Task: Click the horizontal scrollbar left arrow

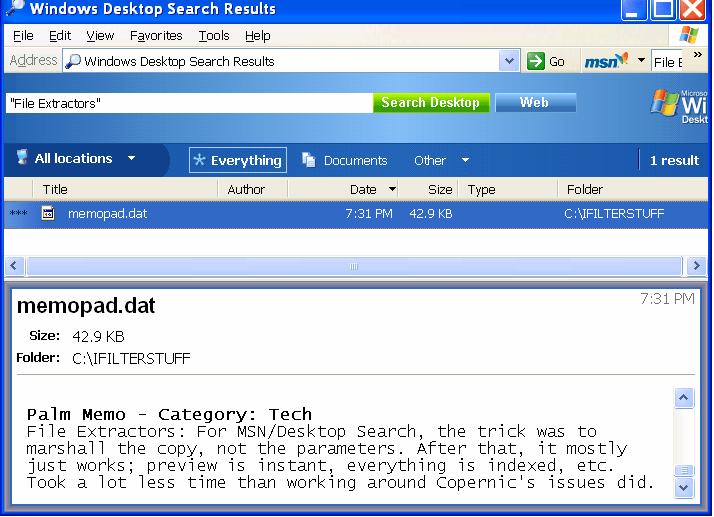Action: pos(14,266)
